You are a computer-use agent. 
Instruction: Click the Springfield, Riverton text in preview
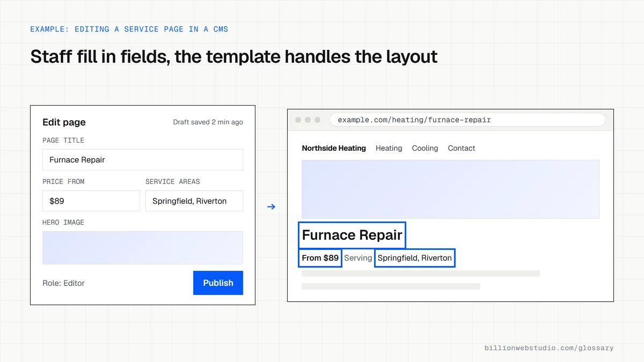(x=415, y=258)
